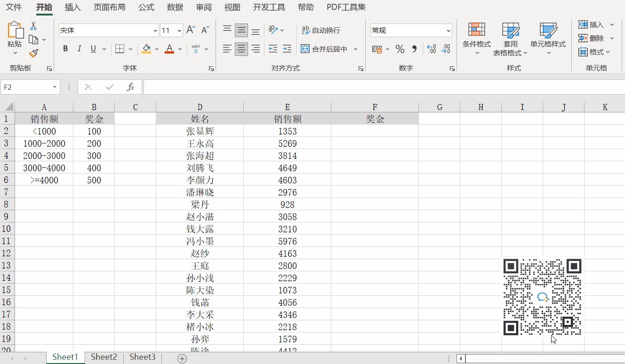Screen dimensions: 625x364
Task: Open borders dropdown arrow
Action: (130, 49)
